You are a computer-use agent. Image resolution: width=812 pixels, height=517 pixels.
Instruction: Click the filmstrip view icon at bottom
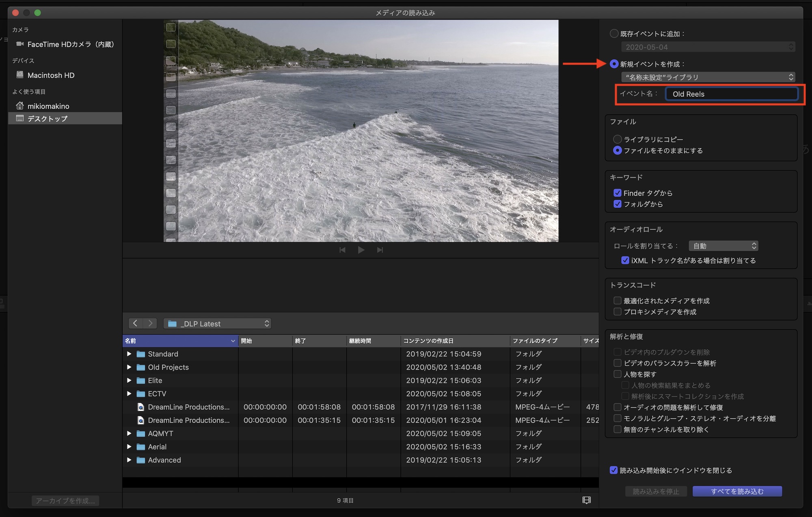(x=586, y=500)
